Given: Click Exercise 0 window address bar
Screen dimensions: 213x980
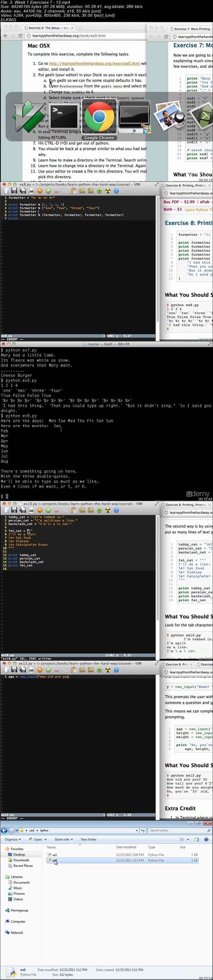Looking at the screenshot, I should [x=86, y=36].
